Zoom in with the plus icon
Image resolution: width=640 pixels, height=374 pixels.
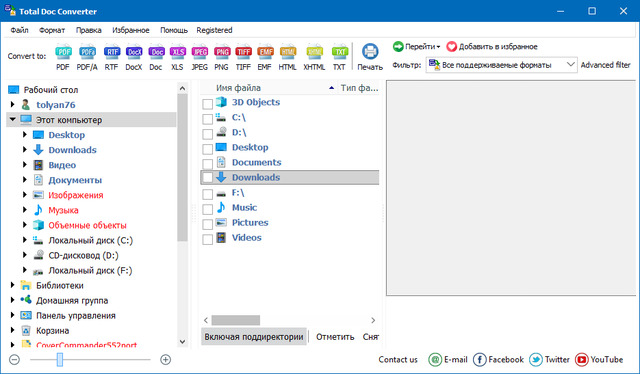[165, 360]
